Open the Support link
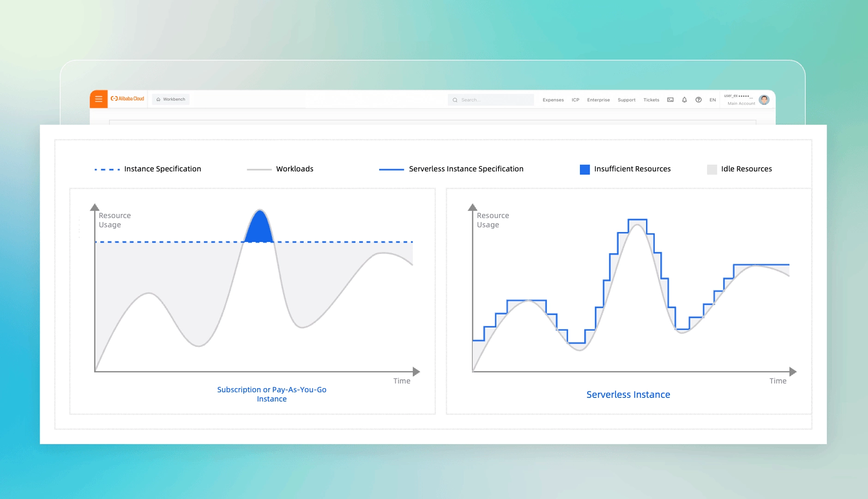This screenshot has height=499, width=868. tap(627, 100)
